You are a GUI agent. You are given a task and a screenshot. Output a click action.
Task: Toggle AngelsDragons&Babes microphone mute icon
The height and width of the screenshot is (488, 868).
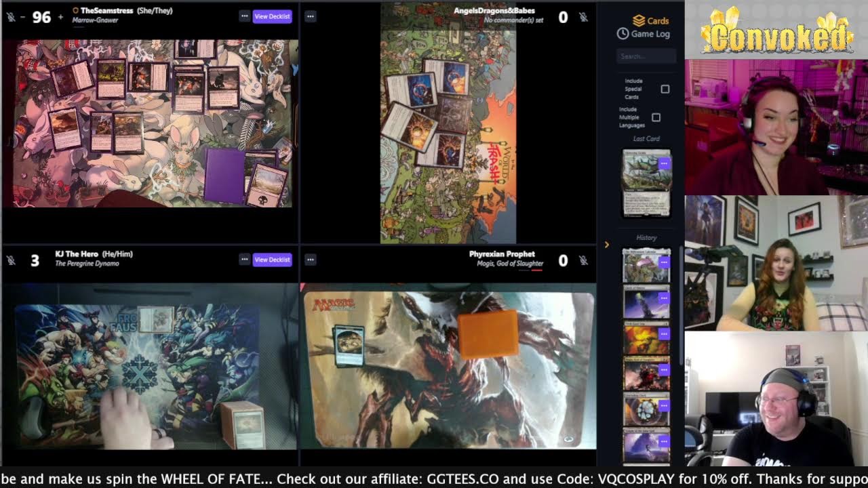(583, 17)
